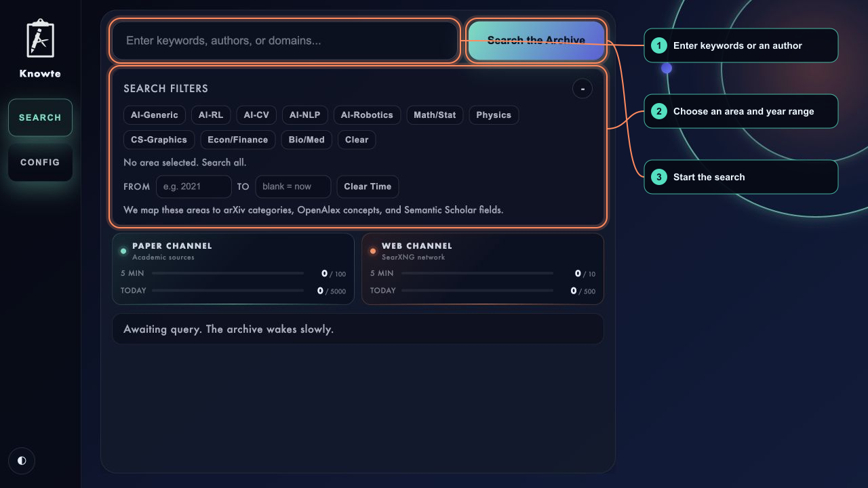Click the Clear Time button
868x488 pixels.
pyautogui.click(x=368, y=186)
